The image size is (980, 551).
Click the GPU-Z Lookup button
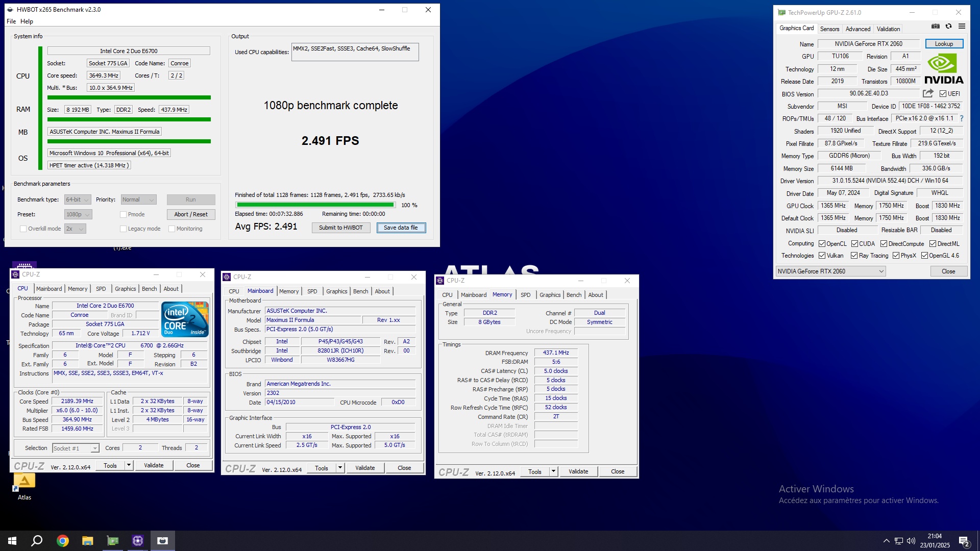pyautogui.click(x=944, y=44)
